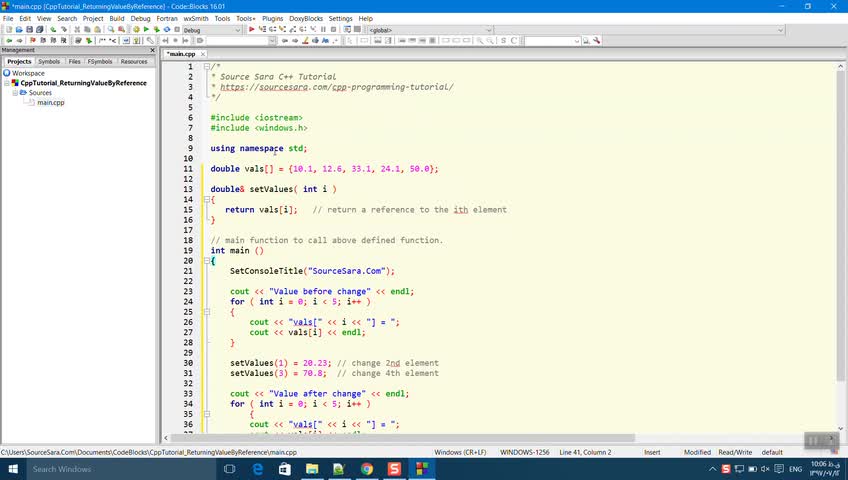Switch to the Symbols tab in Management panel
The height and width of the screenshot is (480, 848).
coord(49,61)
